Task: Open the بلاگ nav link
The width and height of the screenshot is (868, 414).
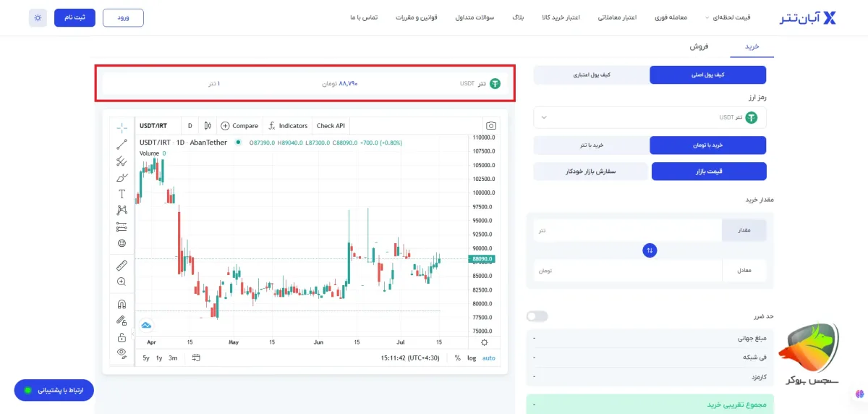Action: [518, 17]
